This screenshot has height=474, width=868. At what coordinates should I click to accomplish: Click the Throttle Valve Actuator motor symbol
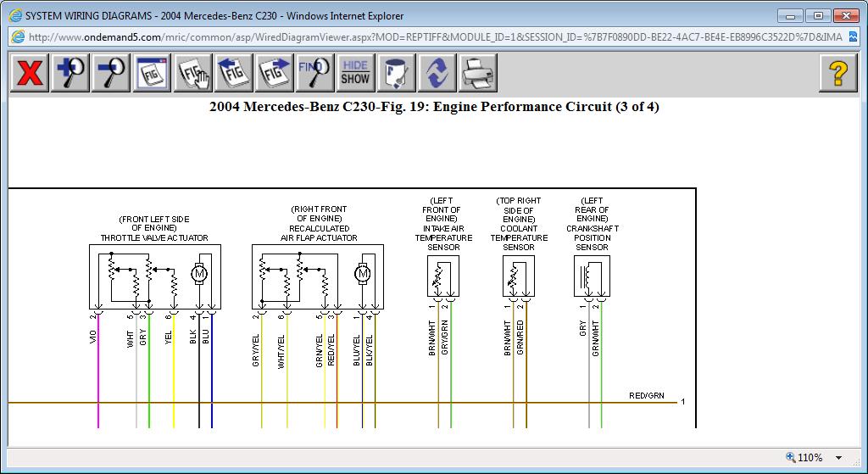[x=201, y=273]
